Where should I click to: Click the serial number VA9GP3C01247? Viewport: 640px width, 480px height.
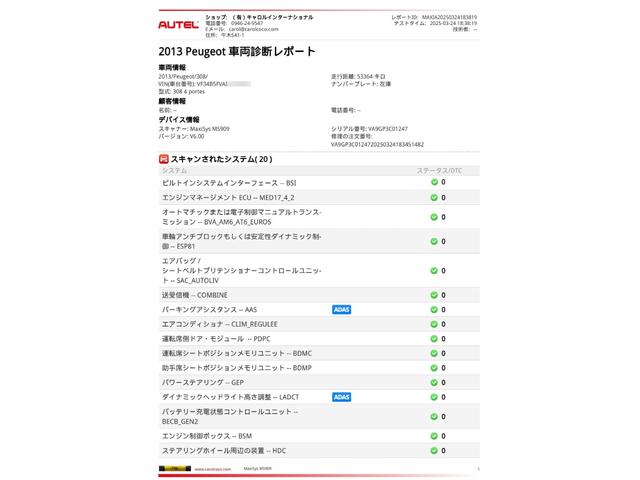click(388, 129)
